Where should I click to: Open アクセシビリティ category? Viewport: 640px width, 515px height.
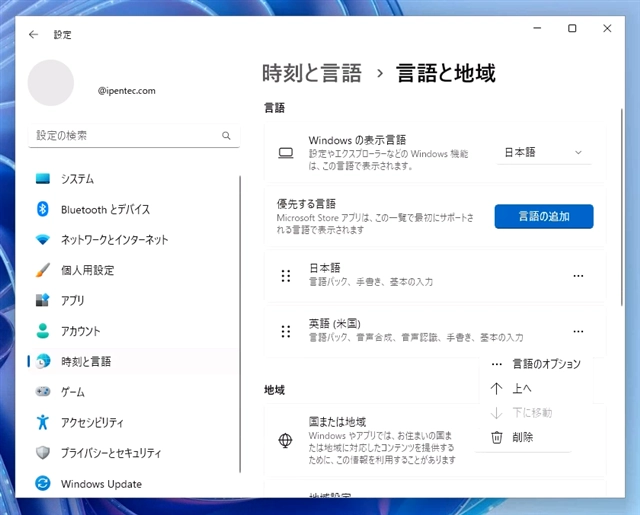tap(135, 422)
